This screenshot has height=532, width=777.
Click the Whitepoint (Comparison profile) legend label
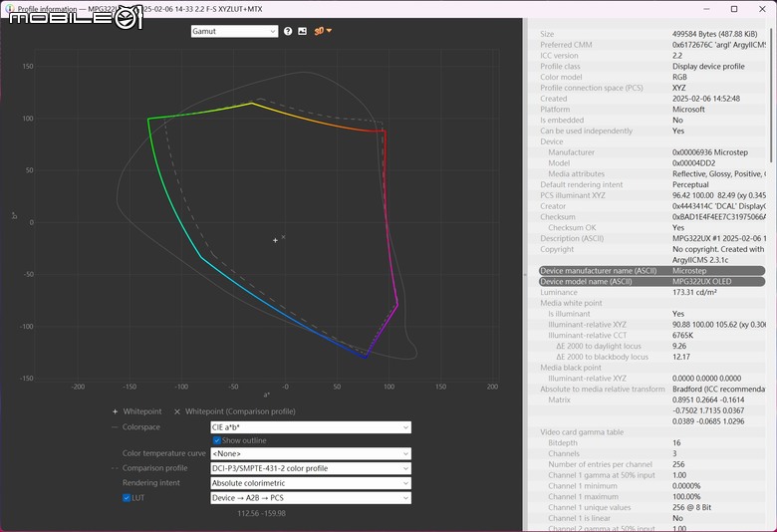pyautogui.click(x=240, y=411)
